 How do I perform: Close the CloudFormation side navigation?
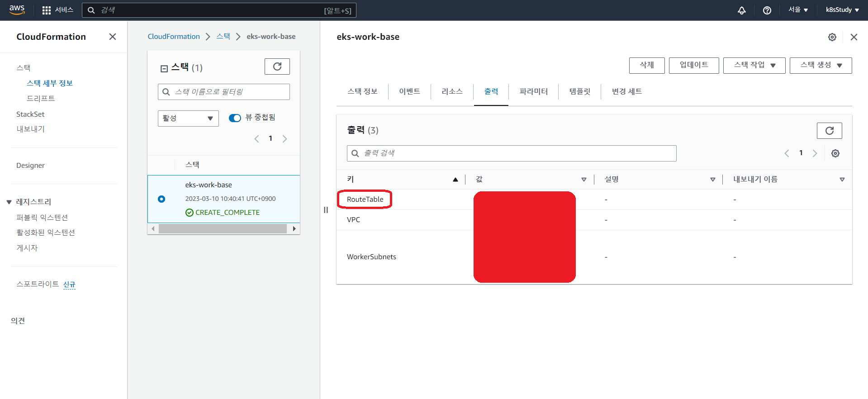pyautogui.click(x=113, y=37)
